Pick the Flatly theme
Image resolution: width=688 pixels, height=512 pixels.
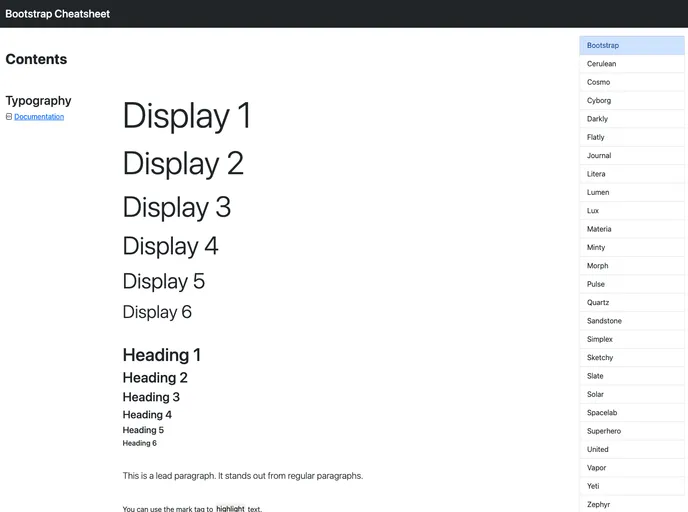click(x=617, y=137)
